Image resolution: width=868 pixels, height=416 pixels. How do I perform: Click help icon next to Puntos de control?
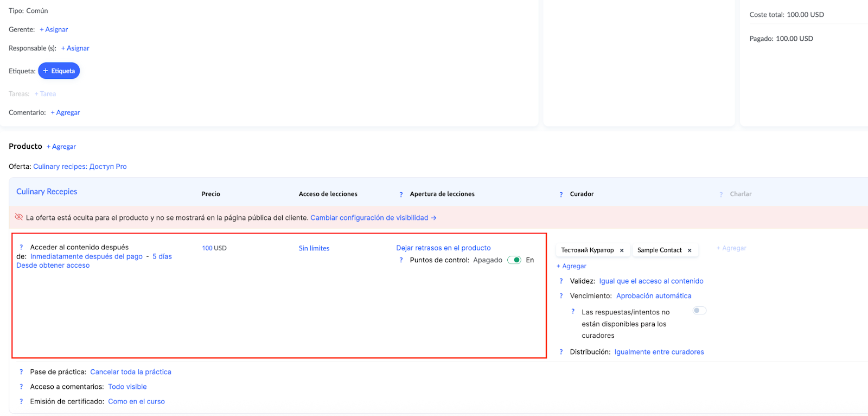pos(401,260)
